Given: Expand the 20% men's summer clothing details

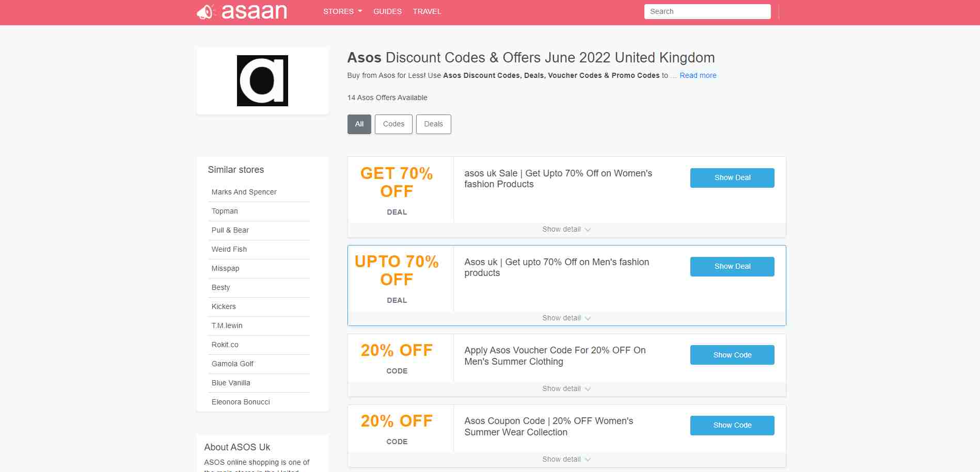Looking at the screenshot, I should point(565,388).
